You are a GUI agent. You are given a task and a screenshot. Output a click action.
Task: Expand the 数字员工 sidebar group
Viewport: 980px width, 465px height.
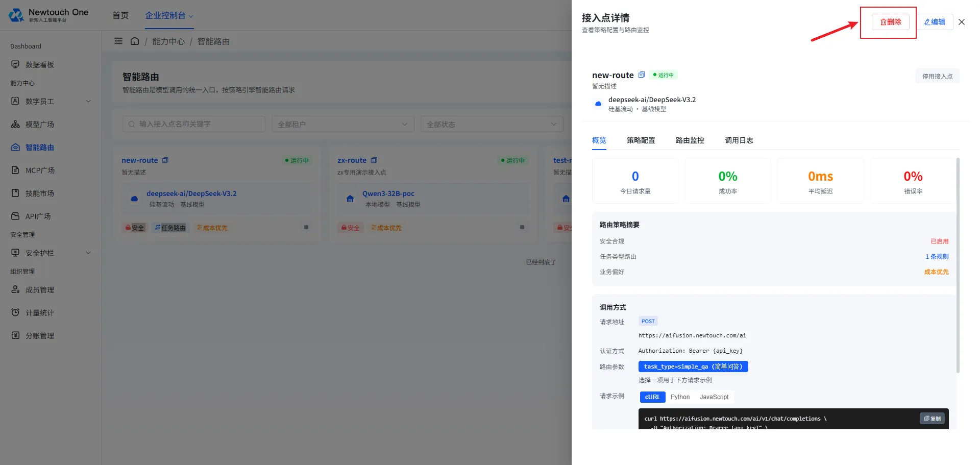tap(51, 101)
